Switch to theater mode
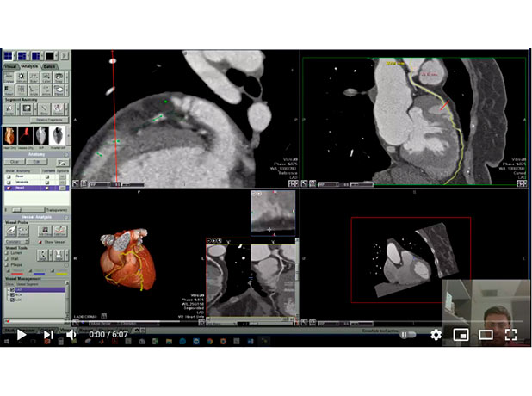Image resolution: width=532 pixels, height=396 pixels. pyautogui.click(x=486, y=334)
